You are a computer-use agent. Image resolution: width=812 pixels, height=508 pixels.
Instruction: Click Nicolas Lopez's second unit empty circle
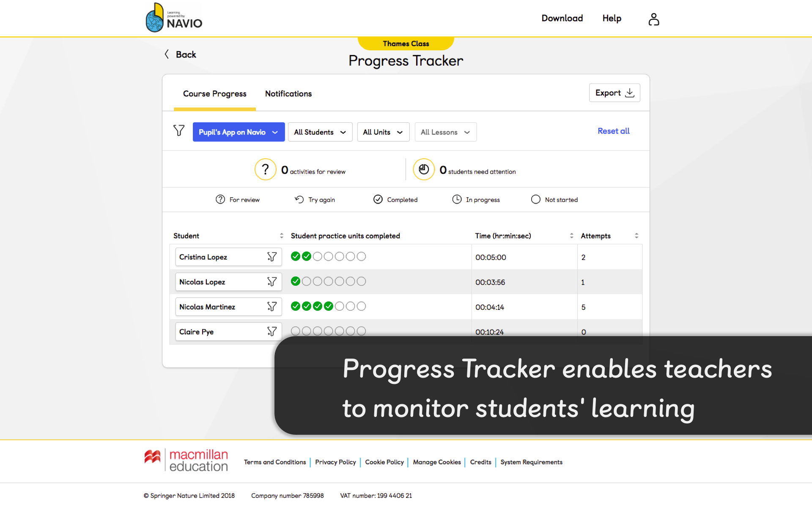point(307,281)
